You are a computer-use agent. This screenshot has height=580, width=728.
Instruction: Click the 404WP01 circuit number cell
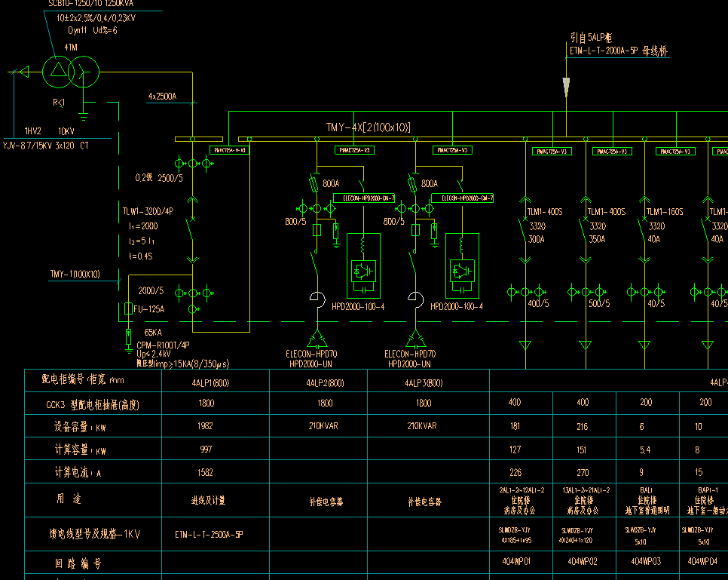click(x=515, y=561)
